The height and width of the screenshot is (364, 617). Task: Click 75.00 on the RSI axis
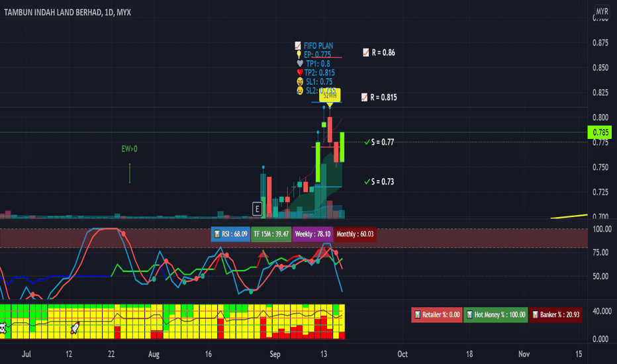(x=602, y=252)
